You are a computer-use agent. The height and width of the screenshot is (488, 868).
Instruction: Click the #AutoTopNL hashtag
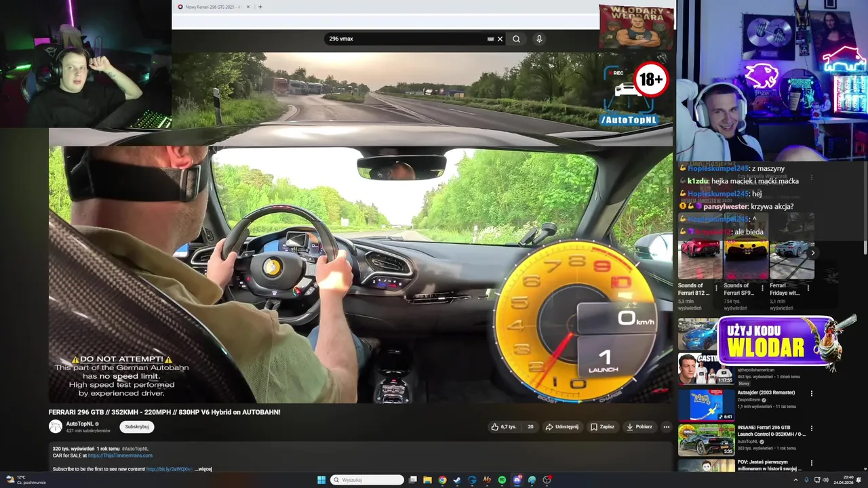tap(135, 449)
